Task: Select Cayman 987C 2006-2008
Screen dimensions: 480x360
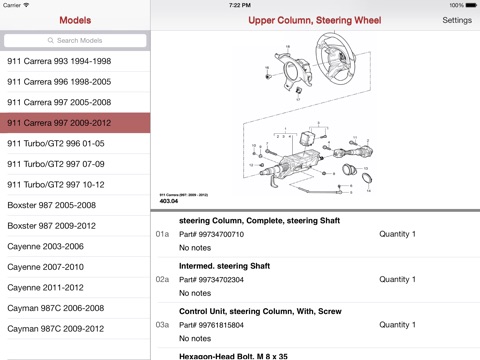Action: pos(75,308)
